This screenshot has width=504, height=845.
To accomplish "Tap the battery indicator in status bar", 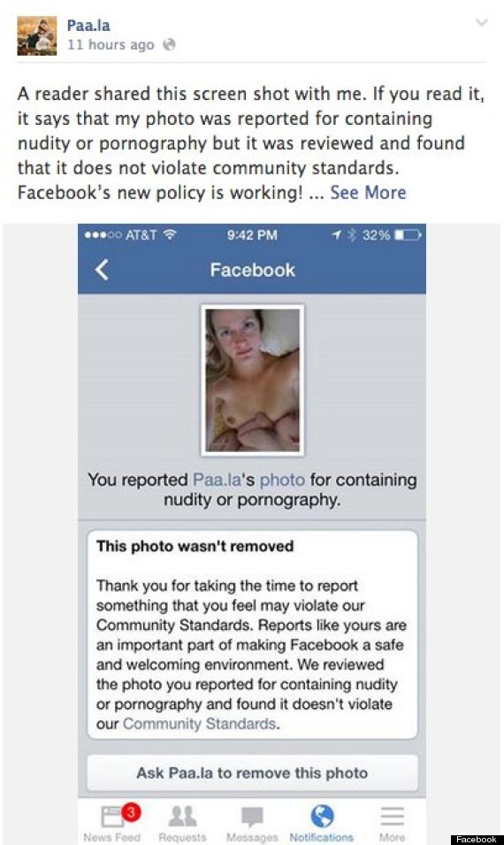I will [x=408, y=235].
